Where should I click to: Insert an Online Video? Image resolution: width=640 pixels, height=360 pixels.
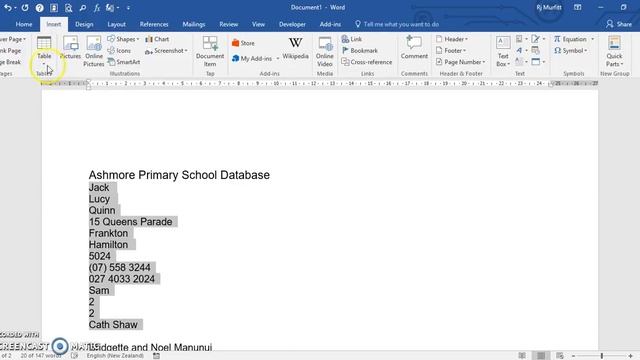(x=325, y=51)
